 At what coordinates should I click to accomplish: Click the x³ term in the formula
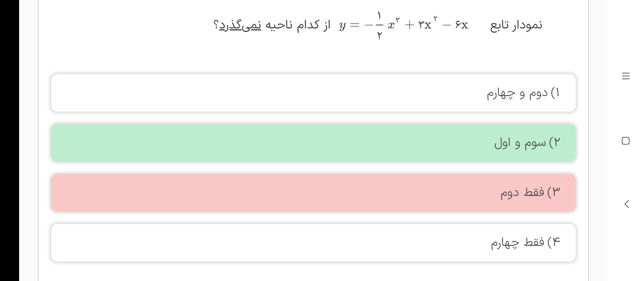pos(392,24)
